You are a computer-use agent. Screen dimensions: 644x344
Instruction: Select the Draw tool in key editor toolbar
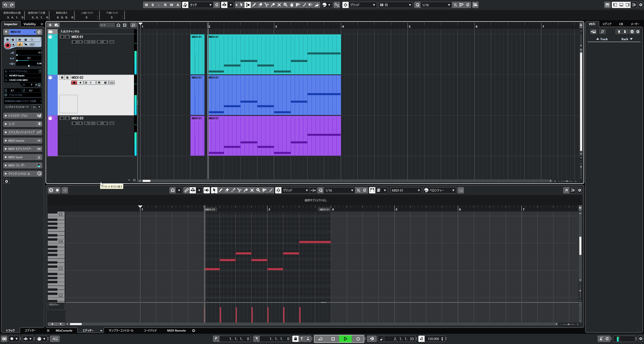point(221,190)
